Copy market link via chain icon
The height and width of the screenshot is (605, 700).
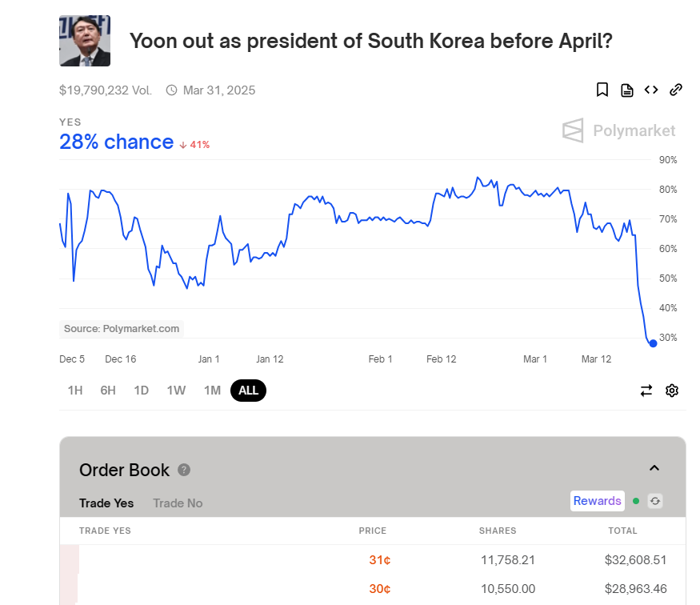coord(675,90)
